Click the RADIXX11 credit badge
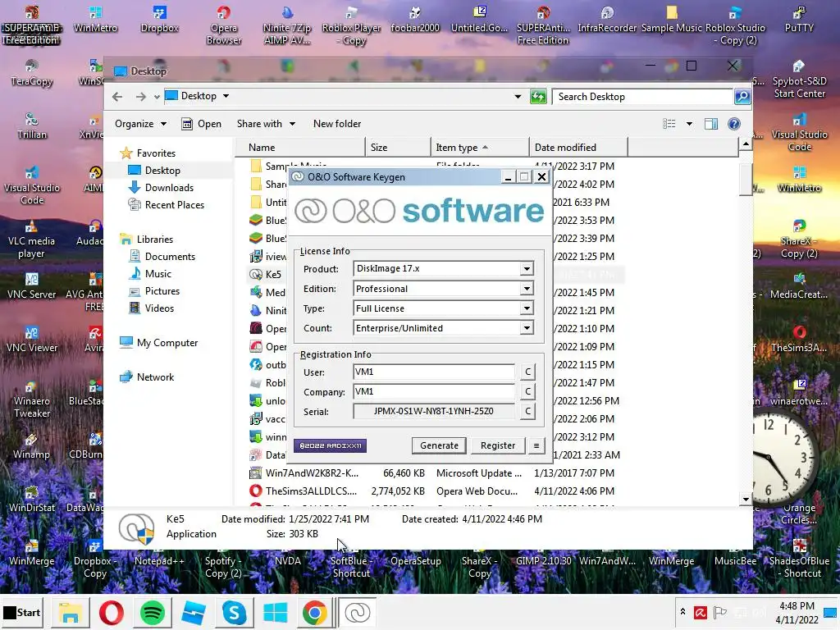This screenshot has width=840, height=630. click(x=330, y=445)
